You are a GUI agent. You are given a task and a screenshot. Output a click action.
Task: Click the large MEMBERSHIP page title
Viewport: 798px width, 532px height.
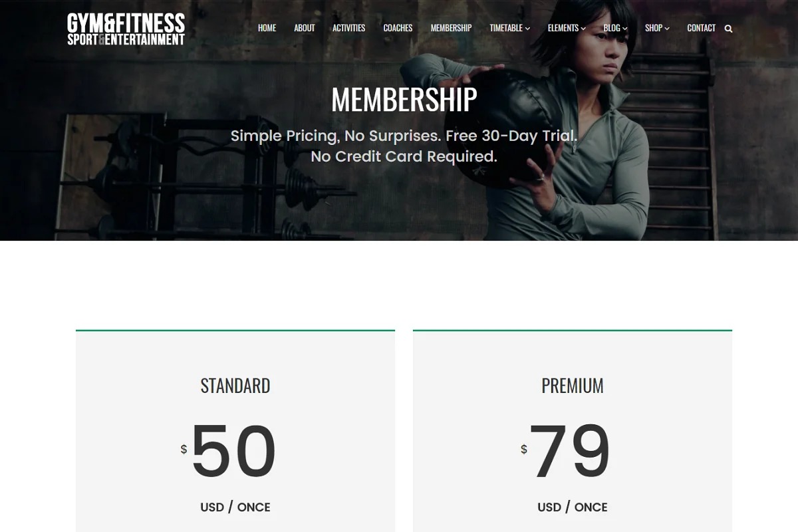click(x=404, y=100)
